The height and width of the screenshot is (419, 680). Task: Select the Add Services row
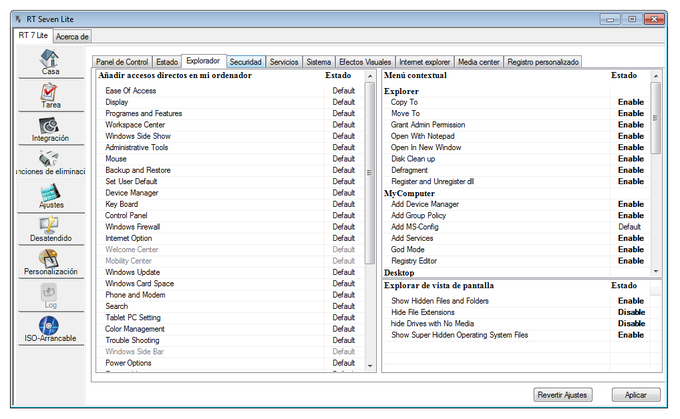click(516, 238)
